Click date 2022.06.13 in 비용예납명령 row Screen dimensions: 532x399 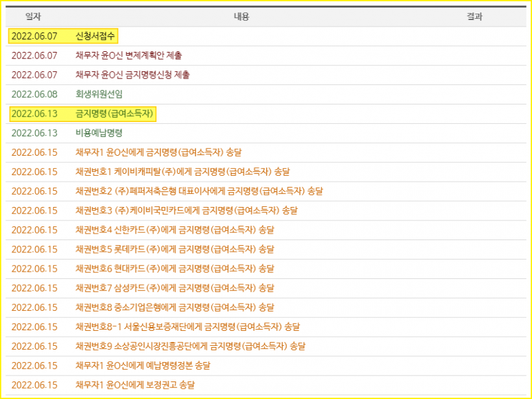point(34,133)
